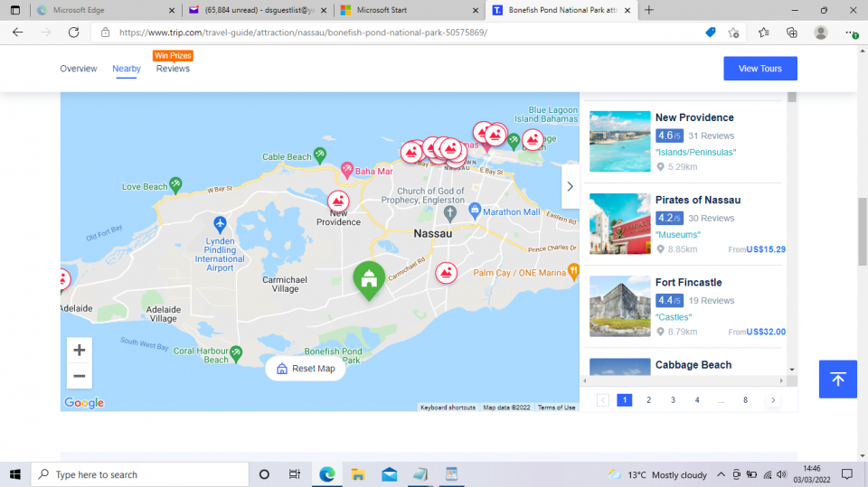The image size is (868, 487).
Task: Open New Providence thumbnail image
Action: [620, 141]
